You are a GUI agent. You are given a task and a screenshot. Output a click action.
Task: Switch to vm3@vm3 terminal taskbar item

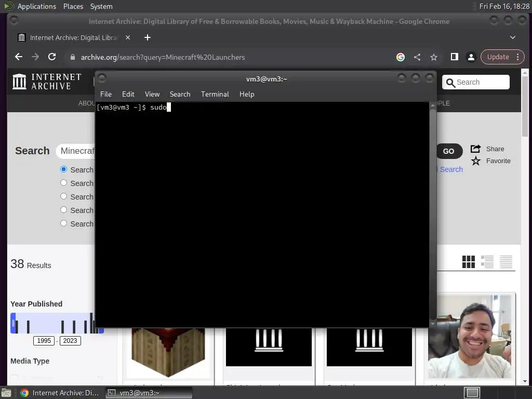pyautogui.click(x=148, y=393)
